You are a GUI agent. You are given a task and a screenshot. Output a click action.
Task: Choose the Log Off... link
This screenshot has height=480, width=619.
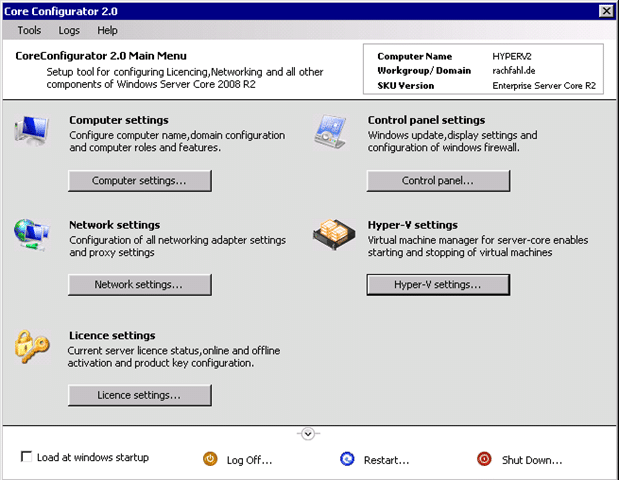pos(249,460)
